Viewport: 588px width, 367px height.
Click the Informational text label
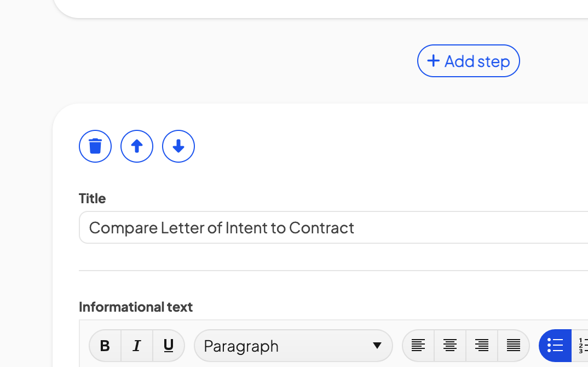[136, 307]
